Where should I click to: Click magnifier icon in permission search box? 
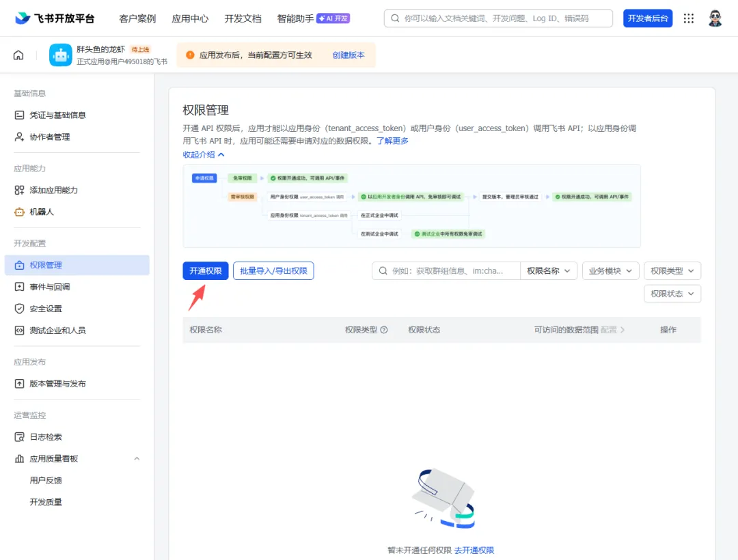click(383, 271)
